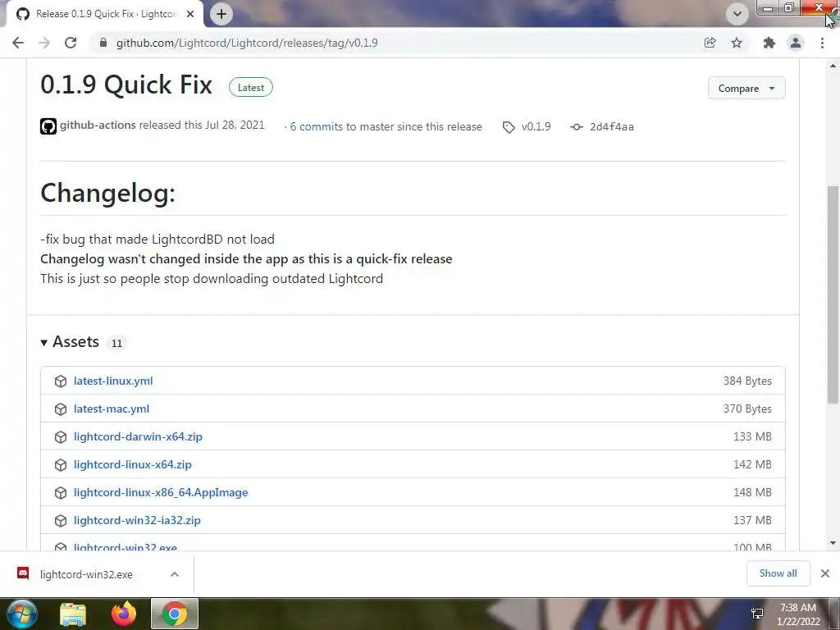The height and width of the screenshot is (630, 840).
Task: Click the 384 Bytes size text
Action: [x=747, y=381]
